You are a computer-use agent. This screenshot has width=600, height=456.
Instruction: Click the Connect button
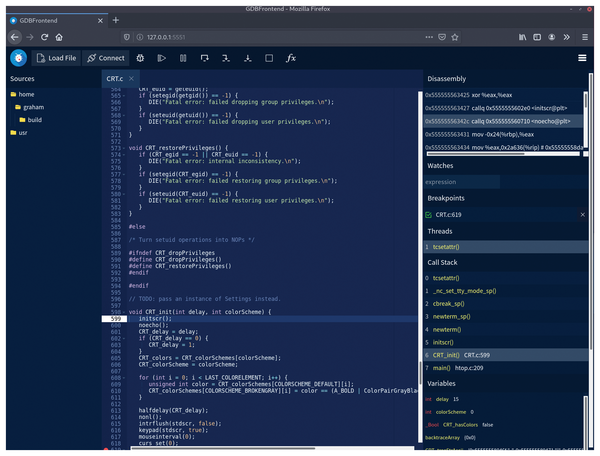pyautogui.click(x=106, y=58)
